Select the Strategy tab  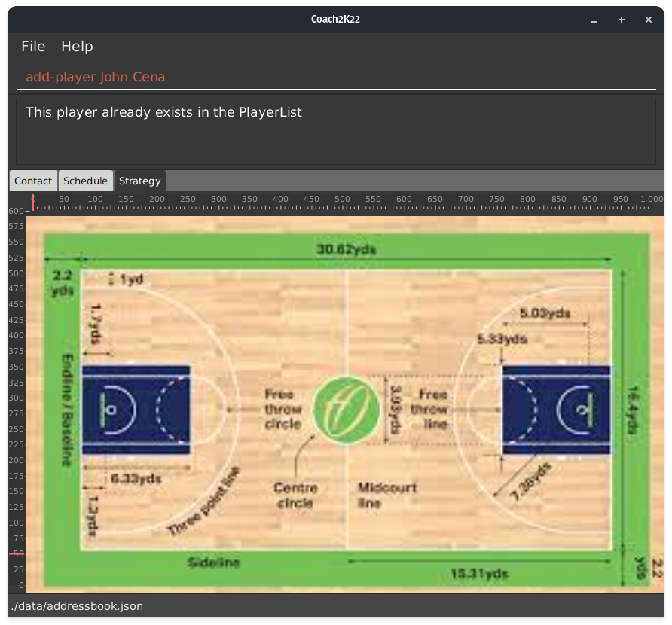139,181
